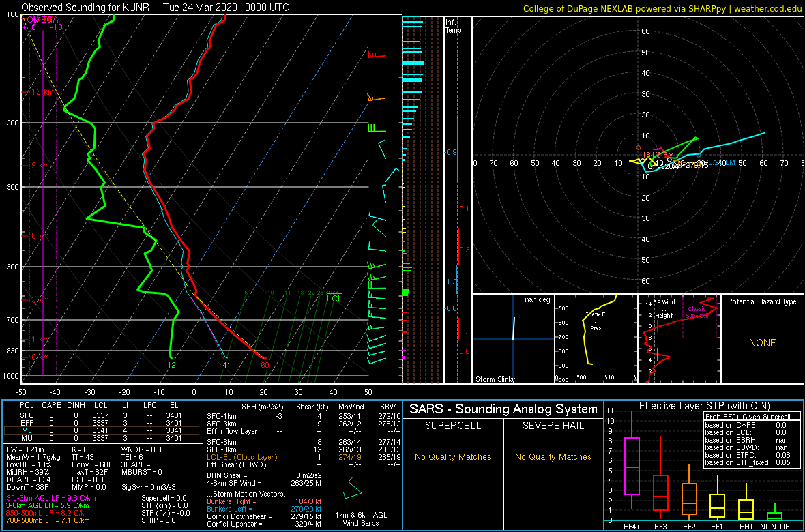Click the 3-6km AGL LR = 5.9 C/km line
Screen dimensions: 805x532
click(48, 506)
